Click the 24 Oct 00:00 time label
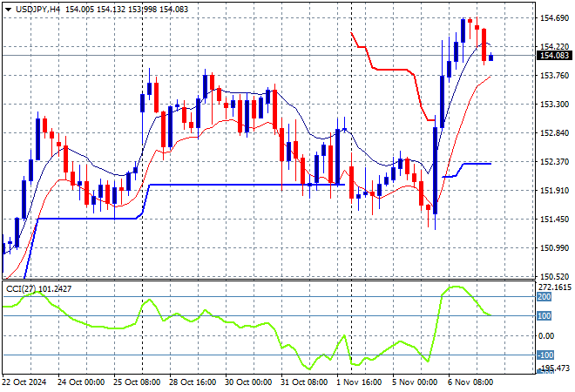Viewport: 575px width, 392px height. pos(81,382)
